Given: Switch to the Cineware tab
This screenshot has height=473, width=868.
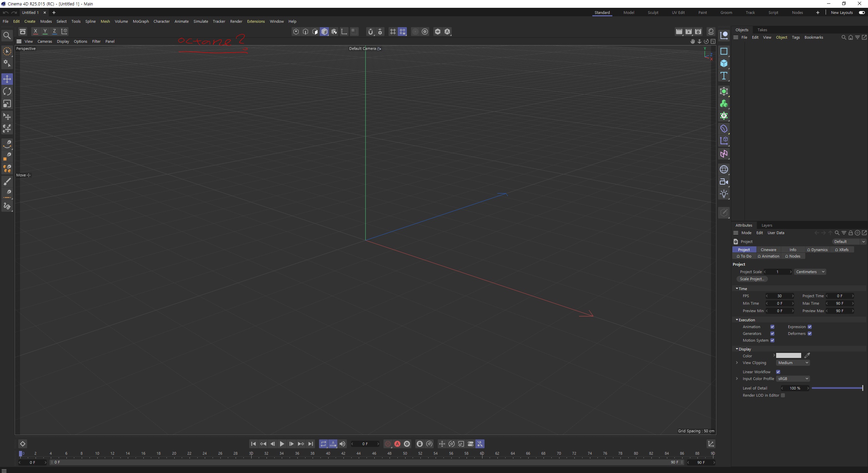Looking at the screenshot, I should [x=768, y=250].
